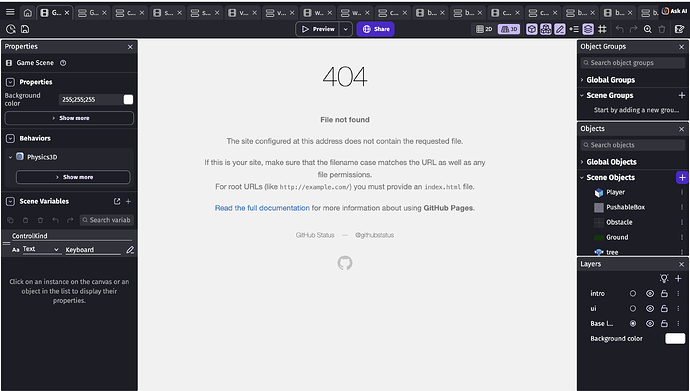This screenshot has width=690, height=391.
Task: Click the Share button
Action: (x=375, y=29)
